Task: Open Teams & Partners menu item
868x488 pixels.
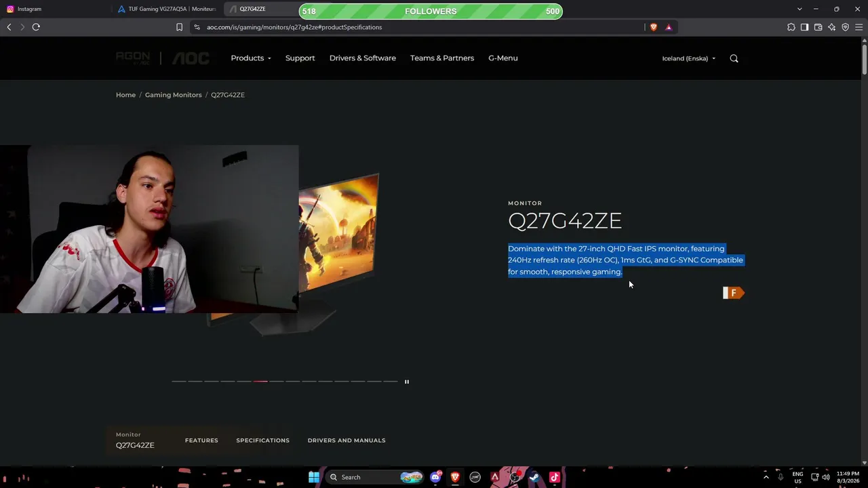Action: tap(442, 58)
